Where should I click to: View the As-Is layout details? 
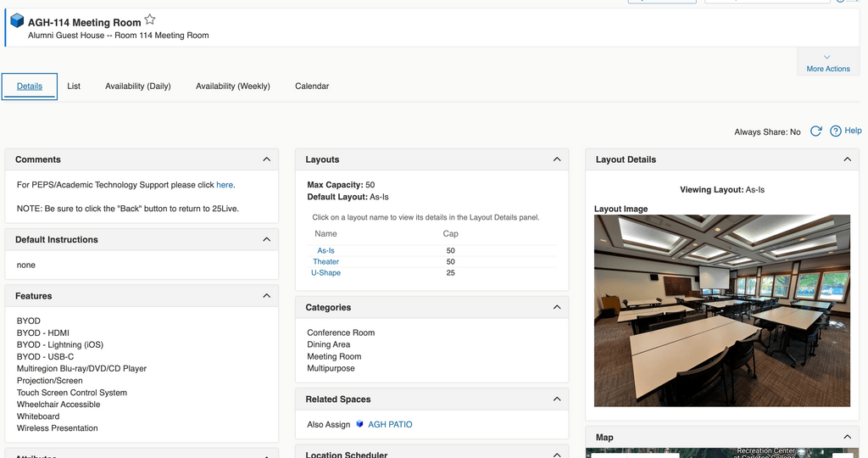(325, 251)
